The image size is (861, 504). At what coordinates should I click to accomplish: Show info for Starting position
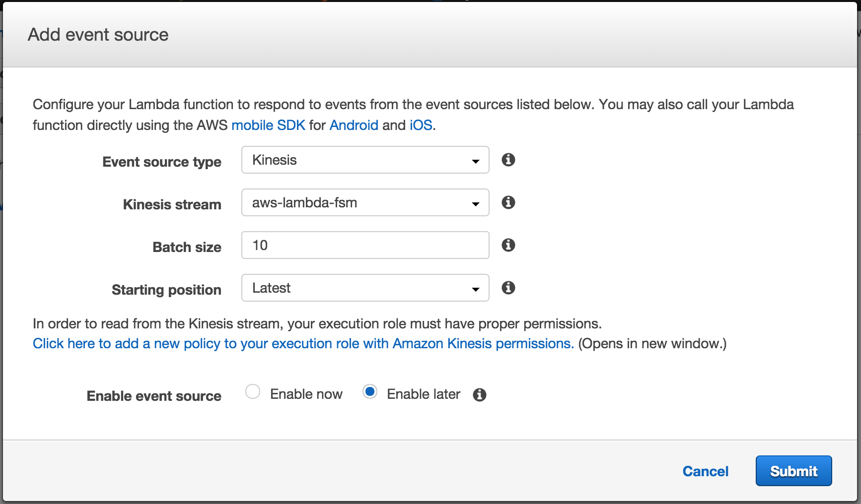508,288
